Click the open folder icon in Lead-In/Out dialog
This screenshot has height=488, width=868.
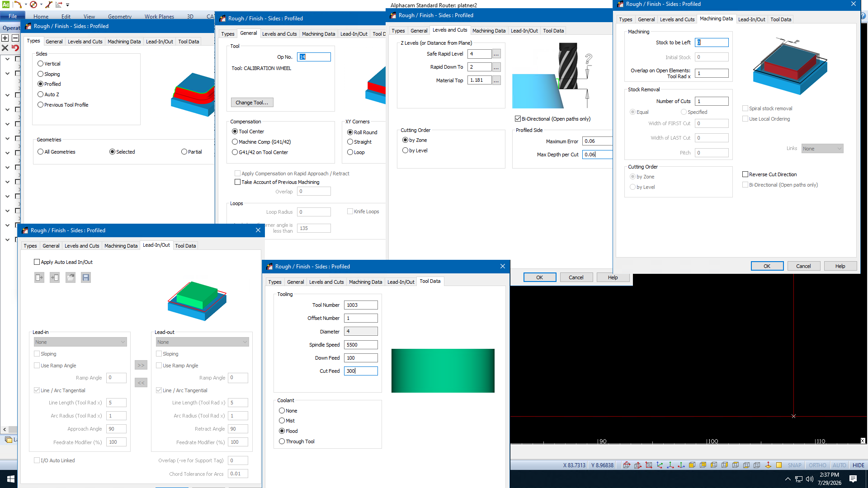pos(71,277)
